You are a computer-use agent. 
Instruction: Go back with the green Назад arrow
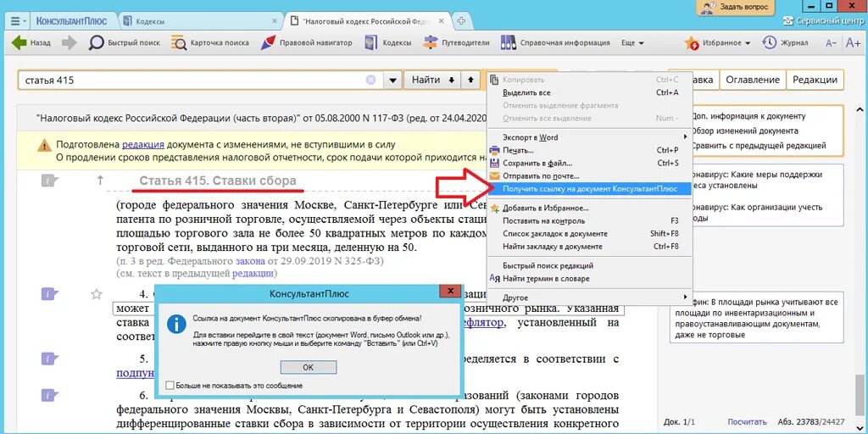click(x=31, y=42)
